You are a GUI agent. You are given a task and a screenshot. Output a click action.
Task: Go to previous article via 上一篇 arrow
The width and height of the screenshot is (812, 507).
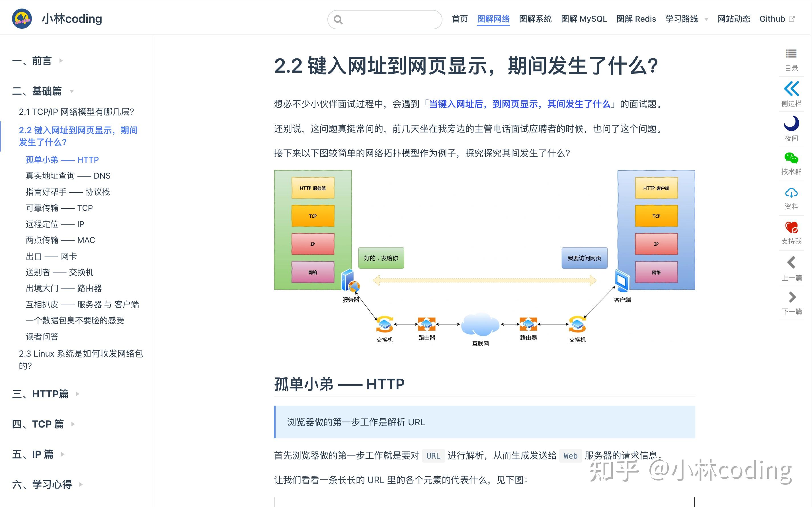pos(792,263)
